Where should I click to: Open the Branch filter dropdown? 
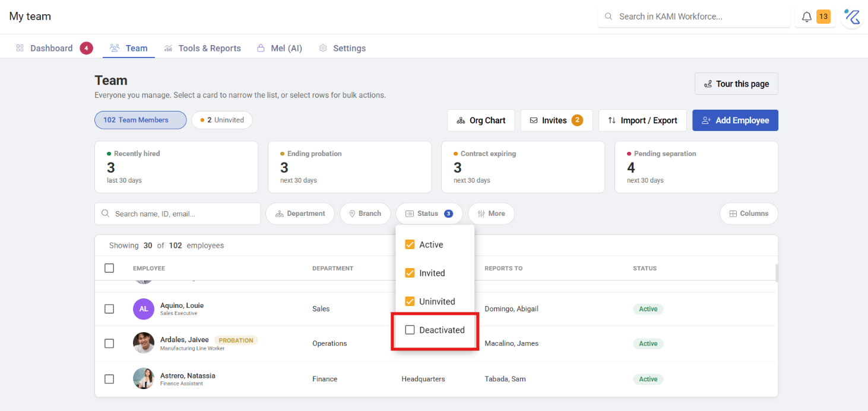(365, 214)
